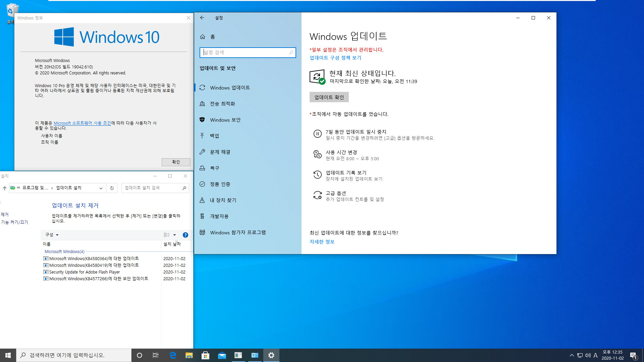Click the 개발자용 tools icon
The width and height of the screenshot is (644, 362).
tap(202, 216)
